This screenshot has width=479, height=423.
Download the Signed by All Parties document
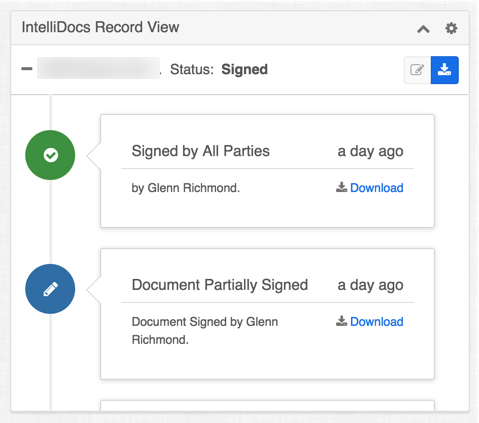tap(377, 188)
